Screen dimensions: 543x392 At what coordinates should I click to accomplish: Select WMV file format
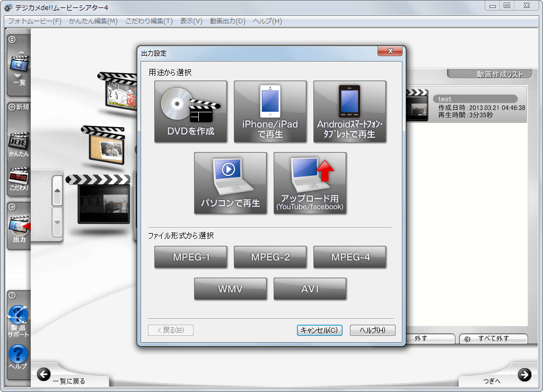tap(230, 289)
